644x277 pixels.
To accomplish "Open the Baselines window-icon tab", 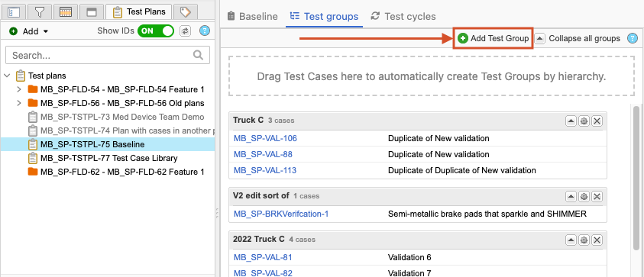I will [92, 12].
